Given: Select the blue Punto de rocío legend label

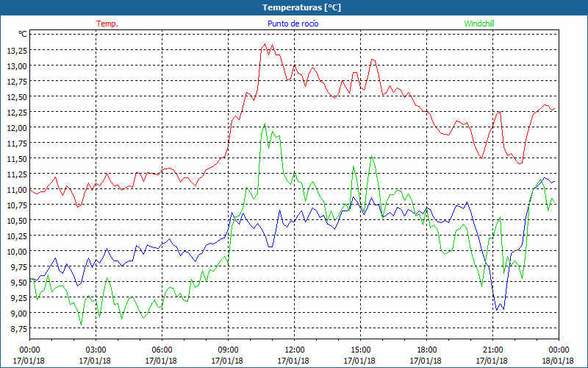Looking at the screenshot, I should 293,24.
